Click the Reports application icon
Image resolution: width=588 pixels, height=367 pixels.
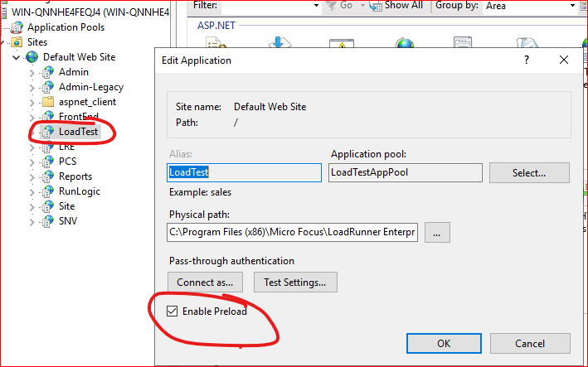(47, 176)
